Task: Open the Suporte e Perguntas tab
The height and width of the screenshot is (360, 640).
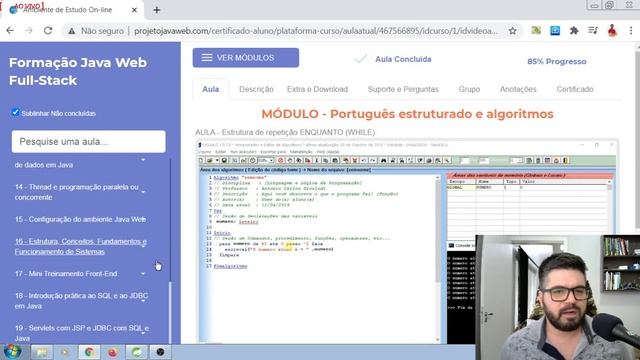Action: (403, 89)
